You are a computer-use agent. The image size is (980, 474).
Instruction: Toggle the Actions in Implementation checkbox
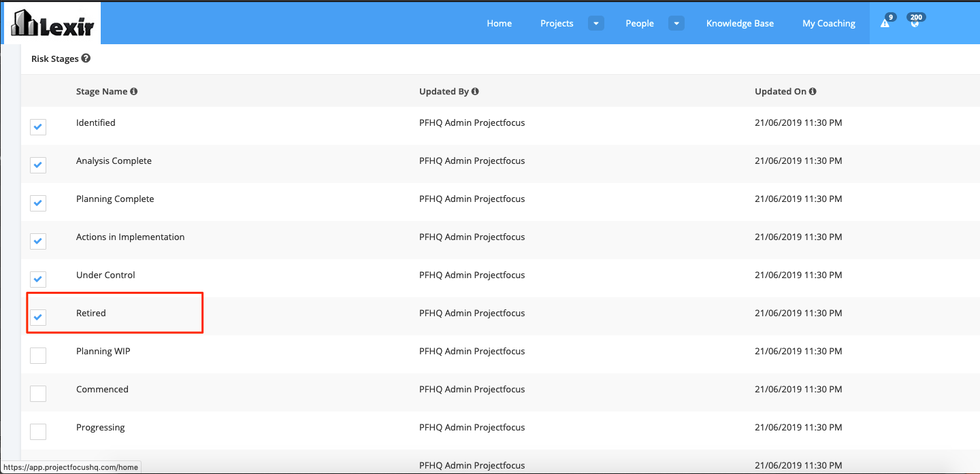(x=38, y=241)
